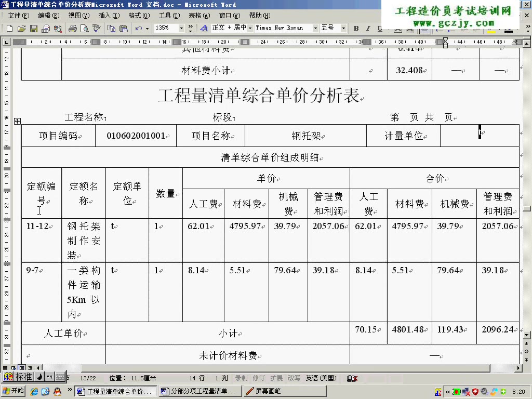Toggle bold formatting

356,29
